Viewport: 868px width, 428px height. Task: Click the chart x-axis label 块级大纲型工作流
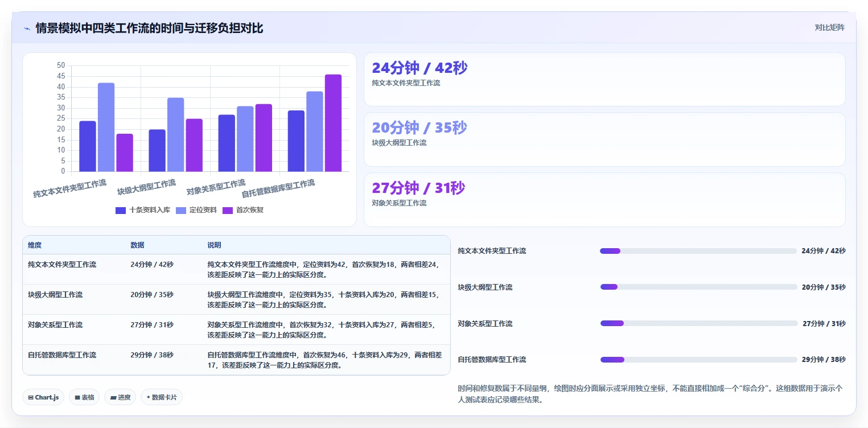click(x=146, y=187)
